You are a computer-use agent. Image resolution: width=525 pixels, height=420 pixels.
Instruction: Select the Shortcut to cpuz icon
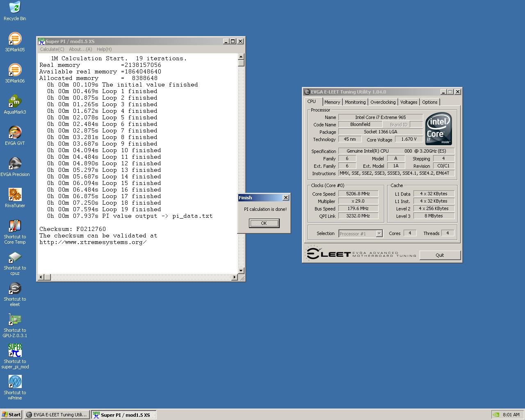(15, 263)
